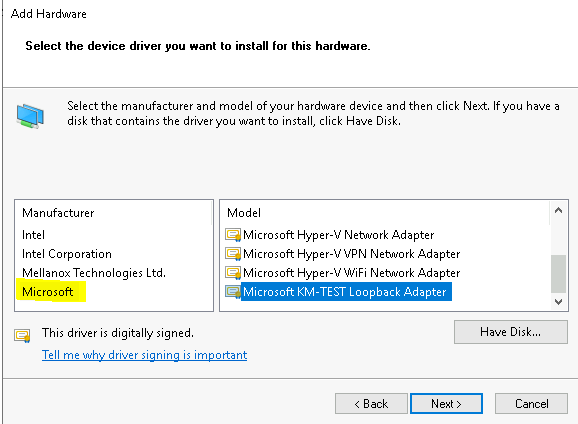Open 'Tell me why driver signing is important'

[144, 355]
